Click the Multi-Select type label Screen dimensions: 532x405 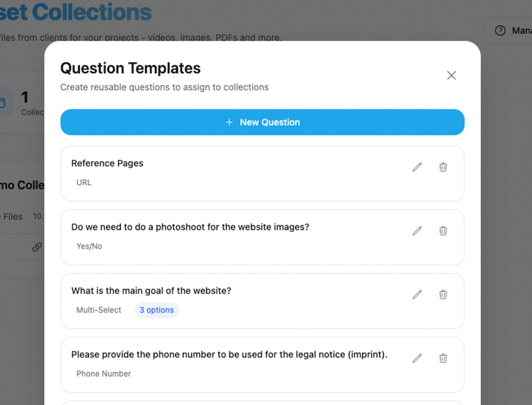coord(99,310)
